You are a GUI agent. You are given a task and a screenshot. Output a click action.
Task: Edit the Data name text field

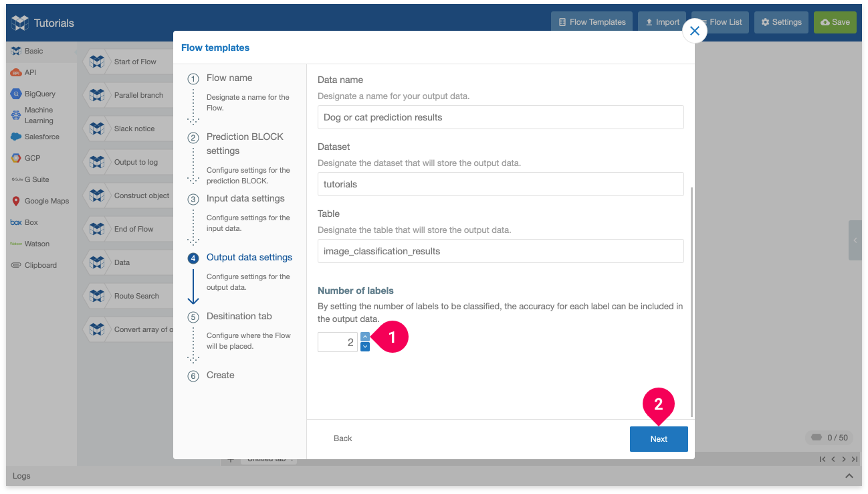[500, 117]
